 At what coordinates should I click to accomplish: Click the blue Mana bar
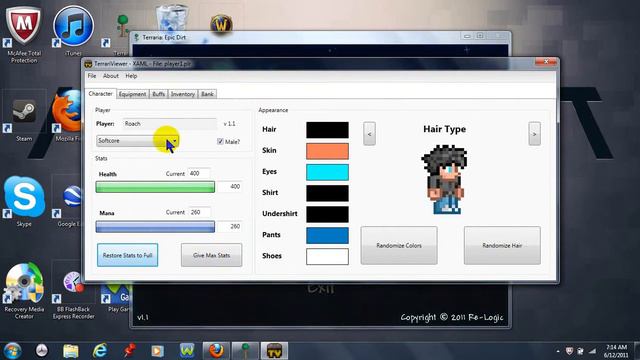pos(155,227)
